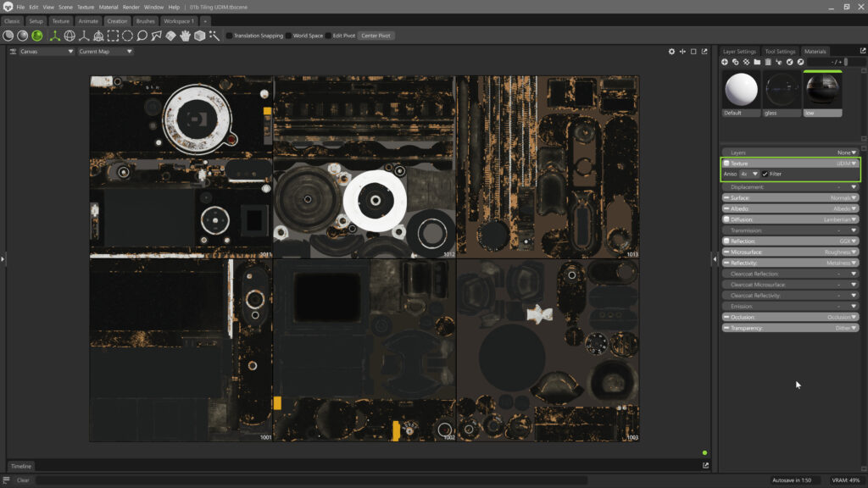Open the material folder icon
Screen dimensions: 868x488
[757, 62]
